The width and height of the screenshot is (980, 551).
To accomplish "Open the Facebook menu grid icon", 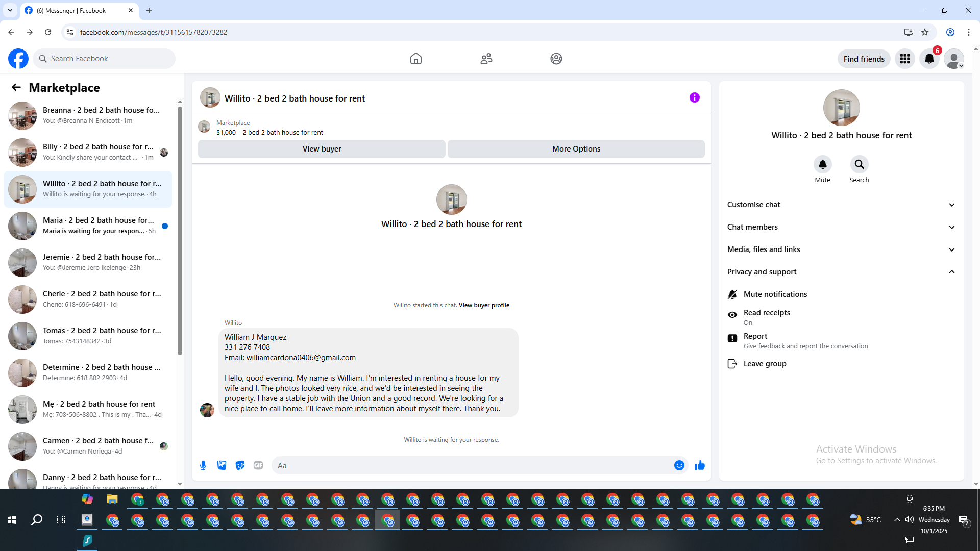I will coord(905,59).
